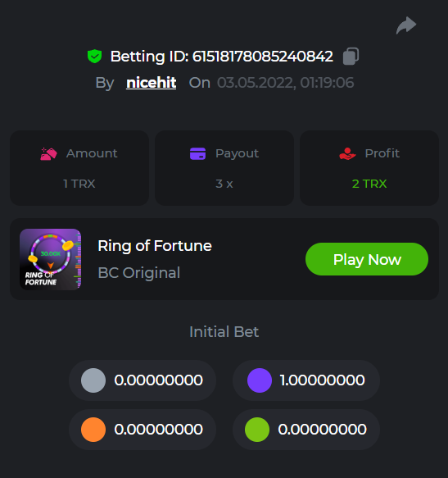Click the BC Original label

coord(139,272)
